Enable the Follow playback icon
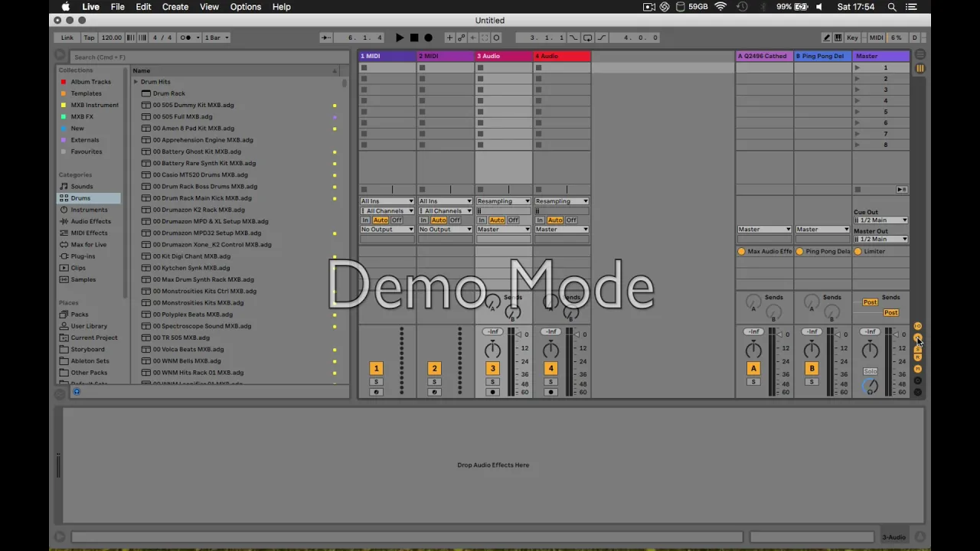This screenshot has height=551, width=980. click(326, 37)
